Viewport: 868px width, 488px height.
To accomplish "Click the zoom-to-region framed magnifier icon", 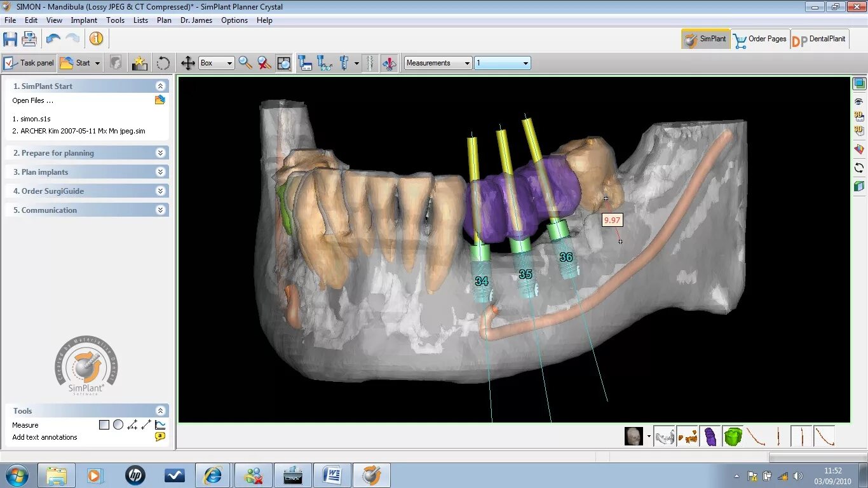I will point(284,63).
